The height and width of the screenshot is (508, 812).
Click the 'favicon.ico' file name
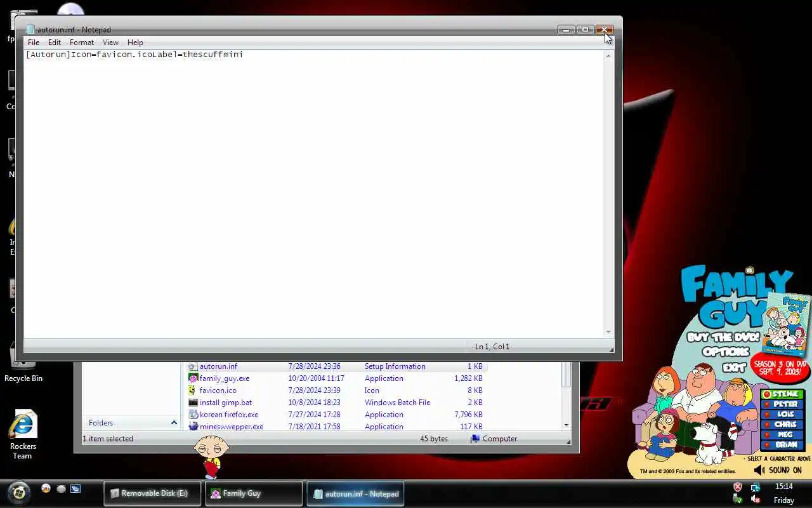tap(218, 391)
